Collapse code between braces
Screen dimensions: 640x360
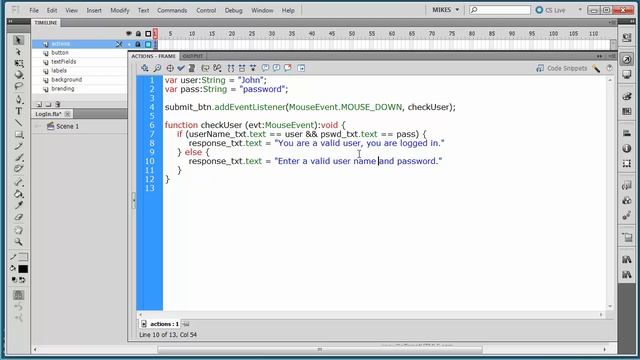tap(231, 68)
